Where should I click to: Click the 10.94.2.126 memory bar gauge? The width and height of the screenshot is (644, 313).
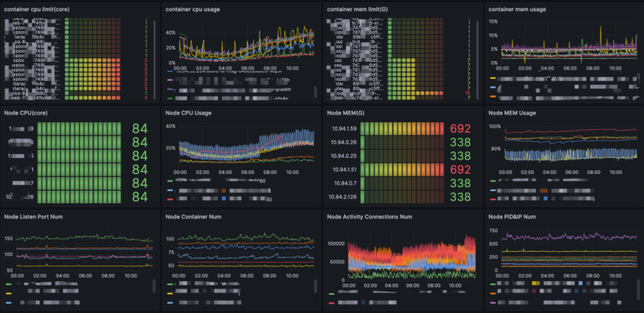(402, 196)
